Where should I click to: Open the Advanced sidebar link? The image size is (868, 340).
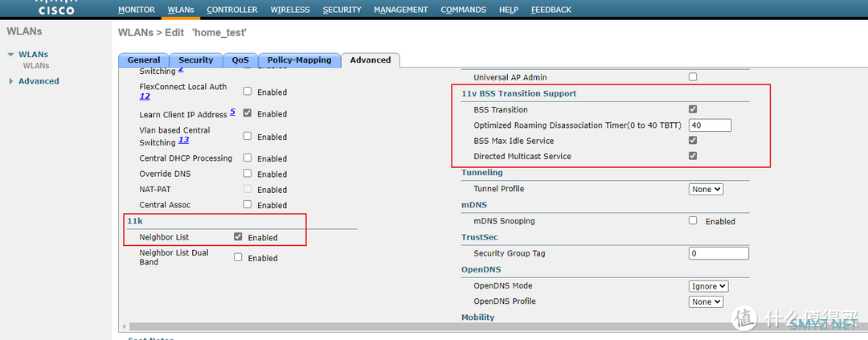[39, 81]
